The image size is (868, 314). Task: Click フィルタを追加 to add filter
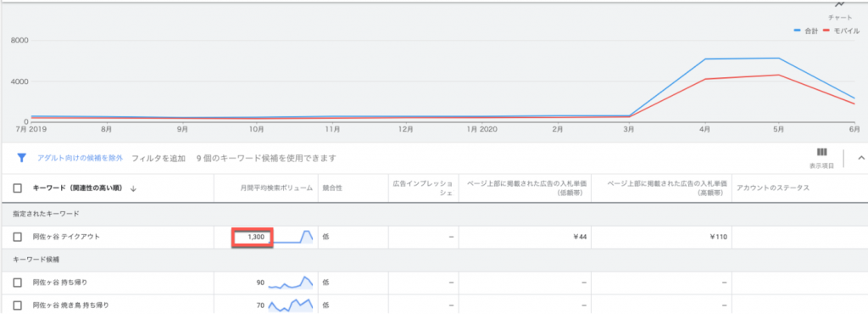pyautogui.click(x=159, y=158)
